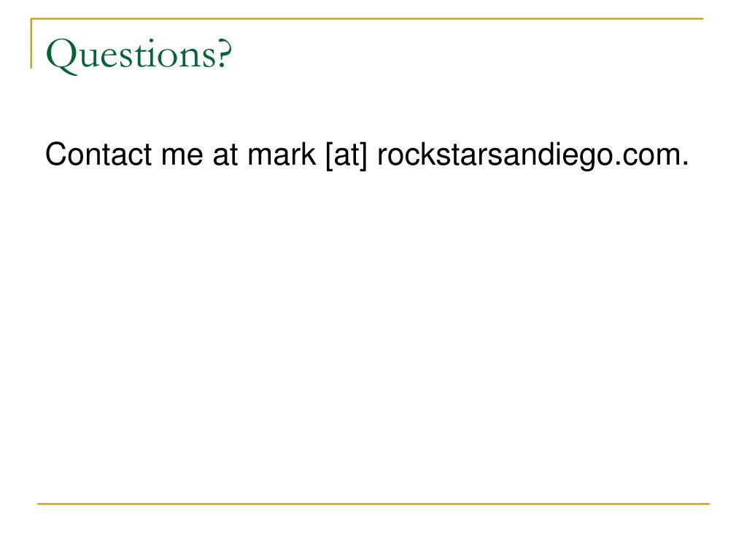Viewport: 747px width, 560px height.
Task: Select the gold vertical bar beside title
Action: click(31, 43)
